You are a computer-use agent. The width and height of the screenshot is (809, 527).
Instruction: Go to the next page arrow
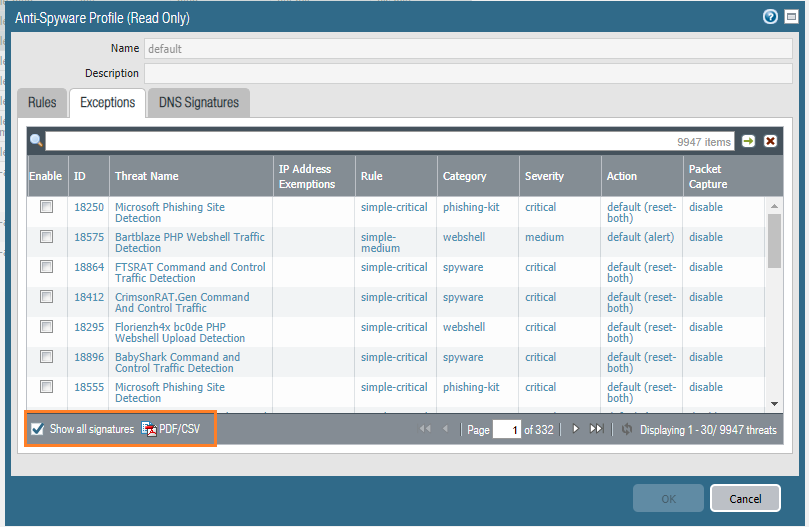575,429
